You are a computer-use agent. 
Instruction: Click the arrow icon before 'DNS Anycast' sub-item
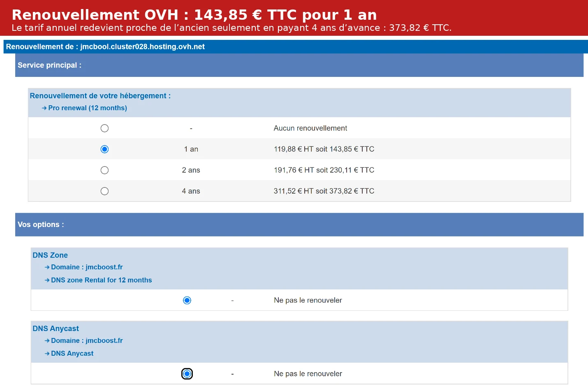tap(47, 354)
